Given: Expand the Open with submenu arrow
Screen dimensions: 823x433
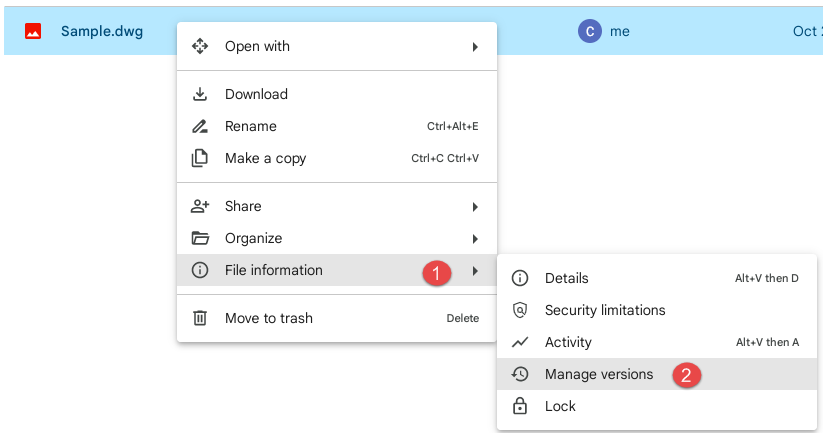Looking at the screenshot, I should pyautogui.click(x=475, y=47).
